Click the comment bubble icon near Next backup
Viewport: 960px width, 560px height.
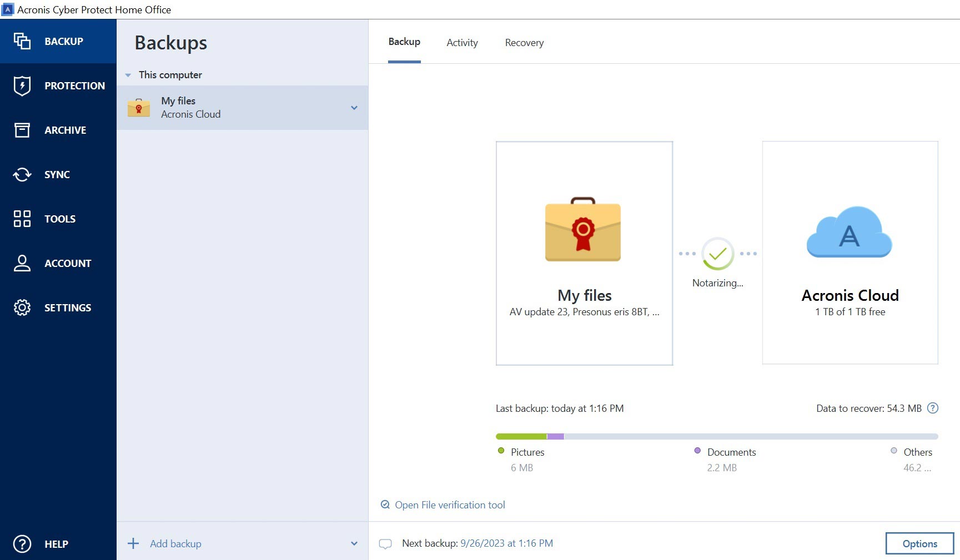(x=385, y=544)
